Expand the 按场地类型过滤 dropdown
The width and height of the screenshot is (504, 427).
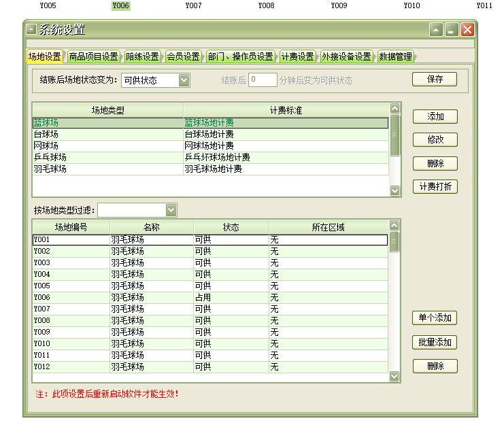(171, 210)
